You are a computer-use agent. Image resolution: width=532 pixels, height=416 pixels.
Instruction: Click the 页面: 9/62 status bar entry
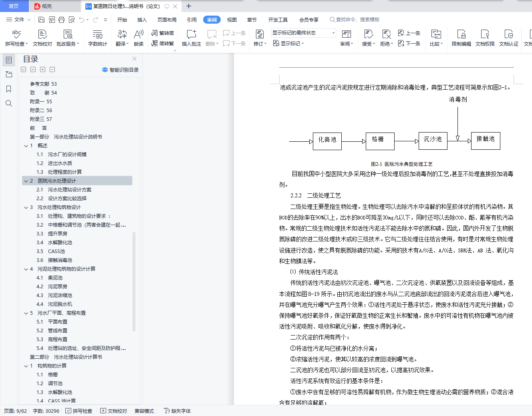coord(16,411)
